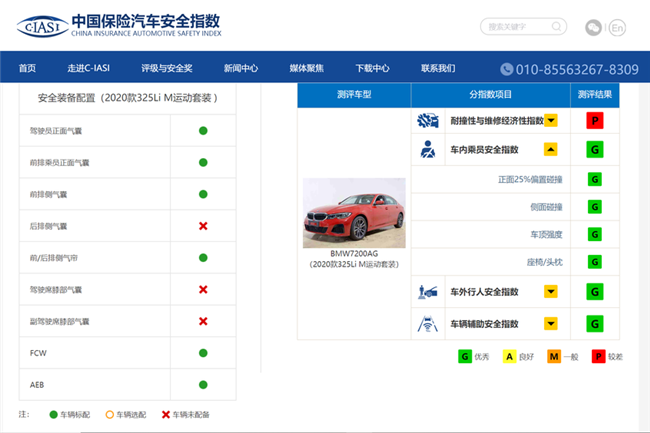Screen dimensions: 650x433
Task: Click the 耐撞性与维修经济性指数 label
Action: [497, 121]
